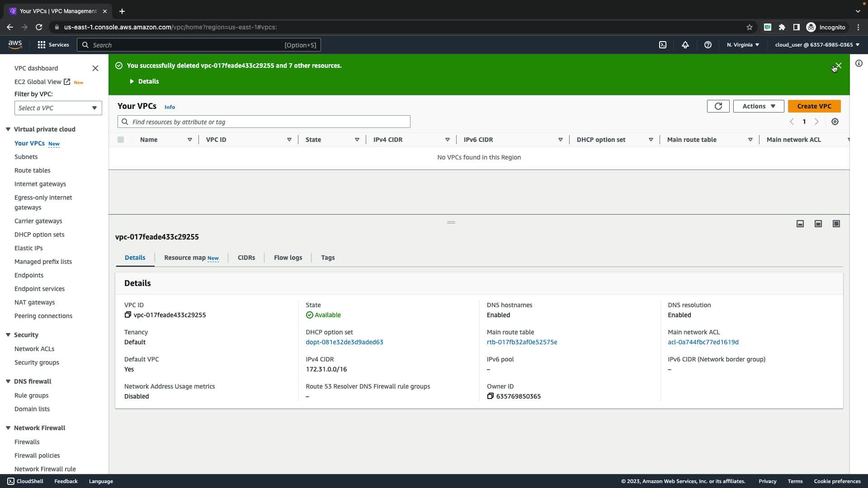Copy the VPC ID with copy icon
Viewport: 868px width, 488px height.
tap(127, 315)
